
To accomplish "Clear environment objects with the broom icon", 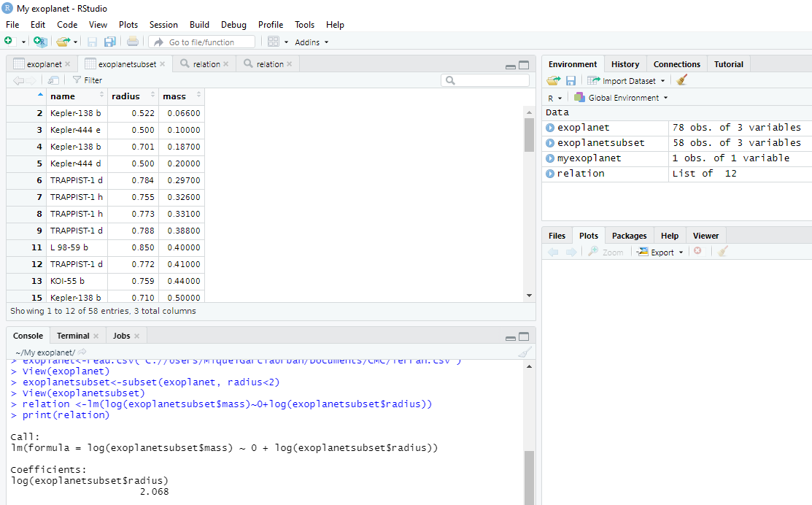I will click(682, 80).
